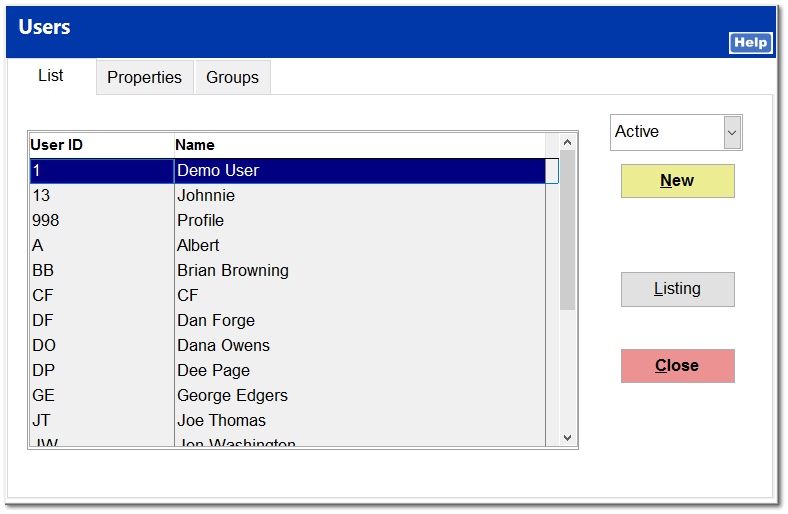Select the List tab
This screenshot has height=514, width=788.
tap(51, 76)
